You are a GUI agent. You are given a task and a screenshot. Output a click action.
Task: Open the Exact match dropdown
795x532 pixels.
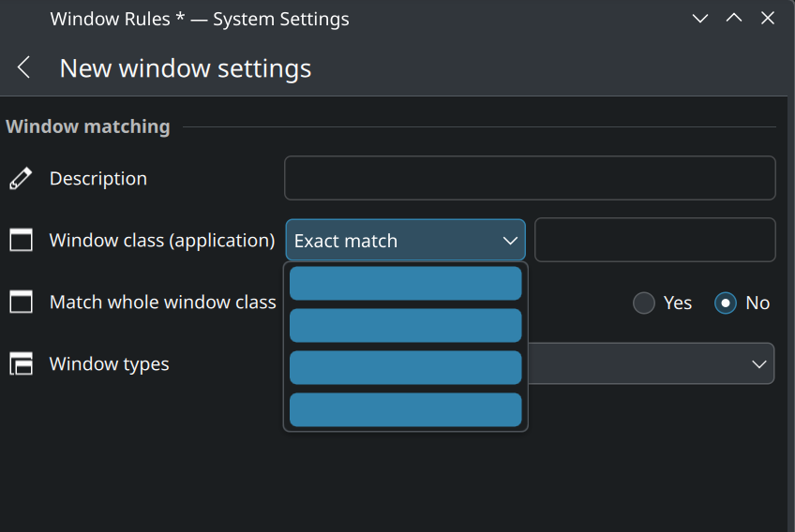(x=406, y=240)
